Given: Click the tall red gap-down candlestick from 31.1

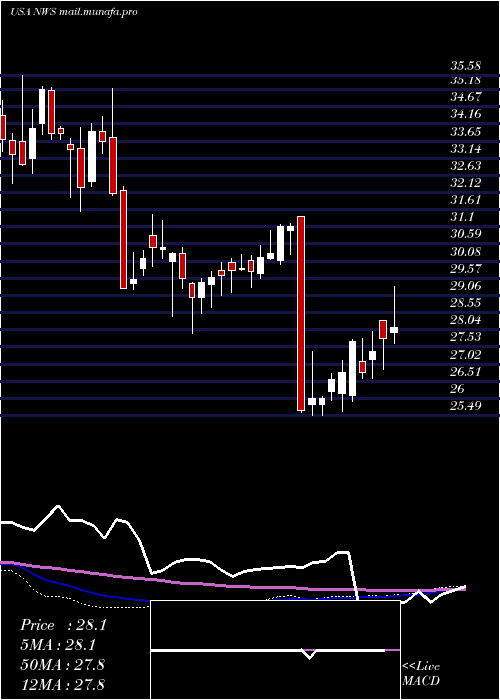Looking at the screenshot, I should pos(301,313).
